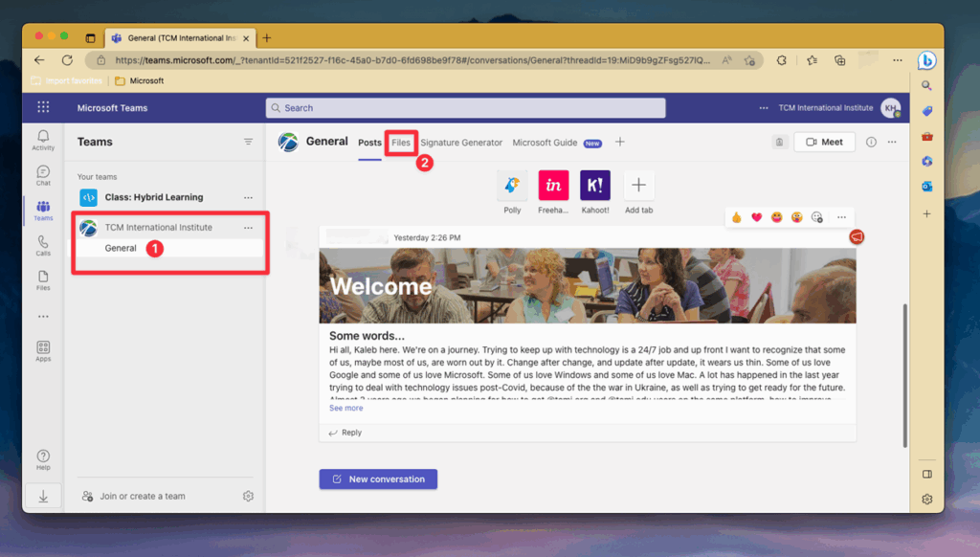Open the Kahoot! app icon
The image size is (980, 557).
594,186
